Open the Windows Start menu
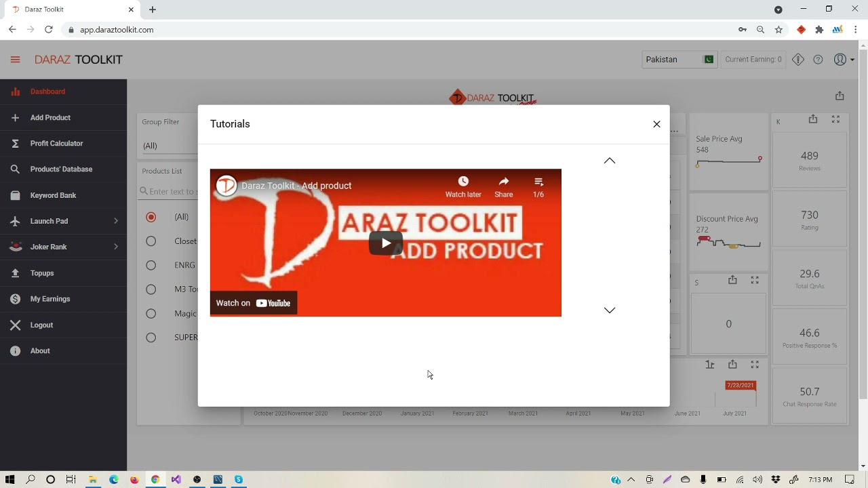The width and height of the screenshot is (868, 488). pyautogui.click(x=9, y=480)
